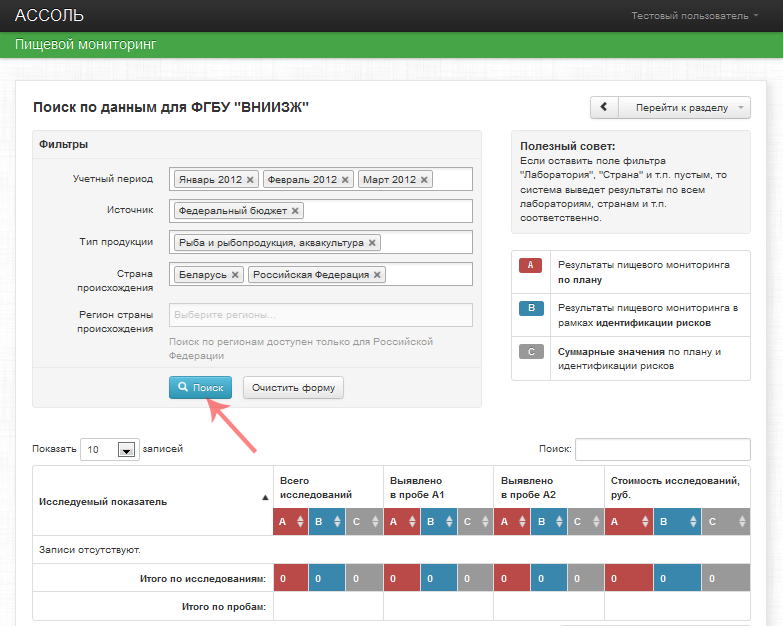Screen dimensions: 783x626
Task: Focus the table Поиск text field
Action: (662, 450)
